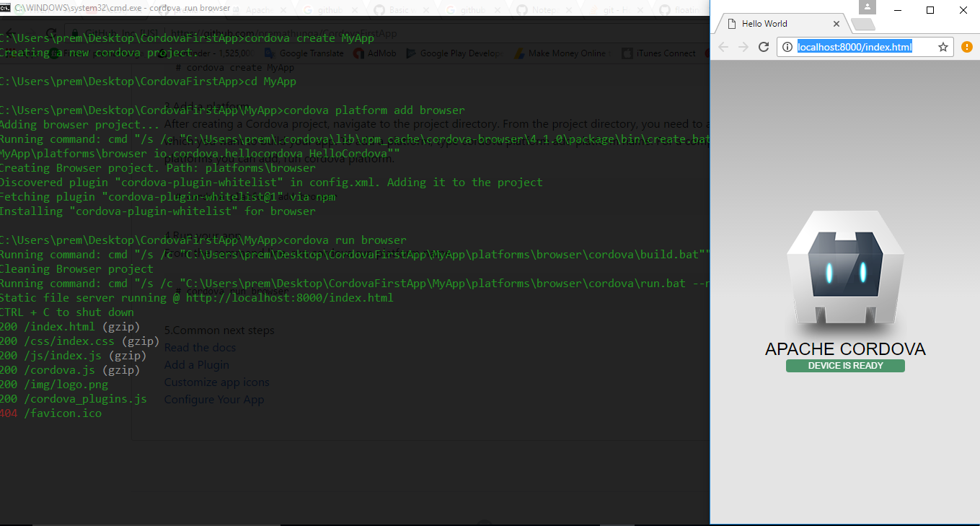Click 'cordova platform add browser' command line

click(x=232, y=110)
